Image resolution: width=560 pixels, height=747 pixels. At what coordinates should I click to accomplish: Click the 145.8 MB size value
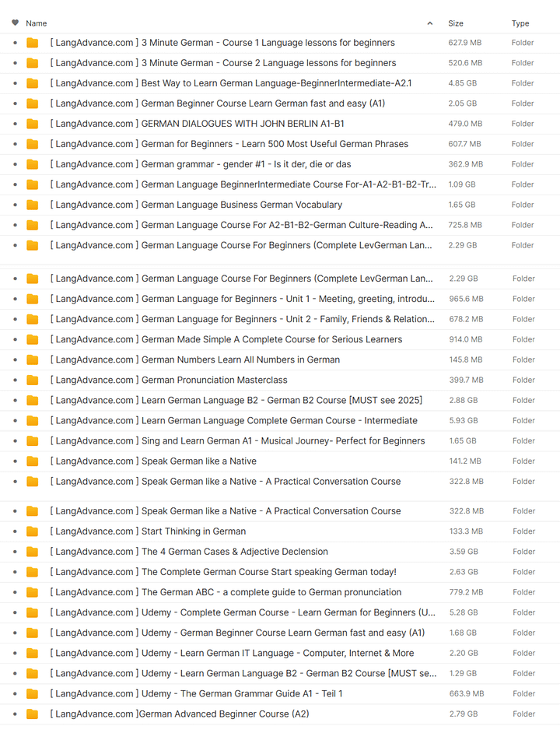click(x=466, y=359)
